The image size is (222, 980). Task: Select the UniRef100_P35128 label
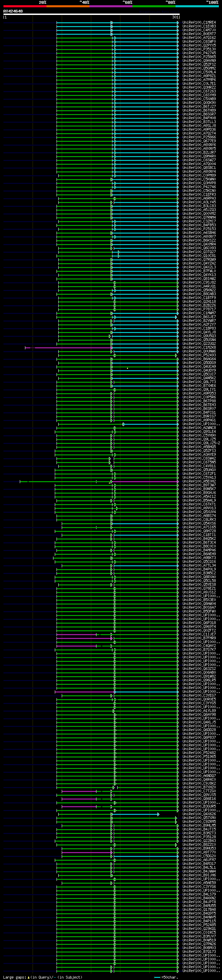(199, 837)
